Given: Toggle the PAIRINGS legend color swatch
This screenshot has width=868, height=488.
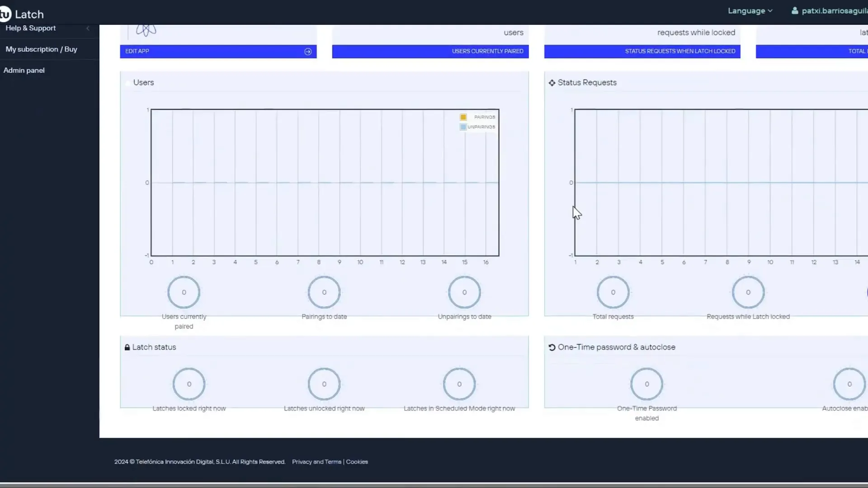Looking at the screenshot, I should click(x=463, y=117).
